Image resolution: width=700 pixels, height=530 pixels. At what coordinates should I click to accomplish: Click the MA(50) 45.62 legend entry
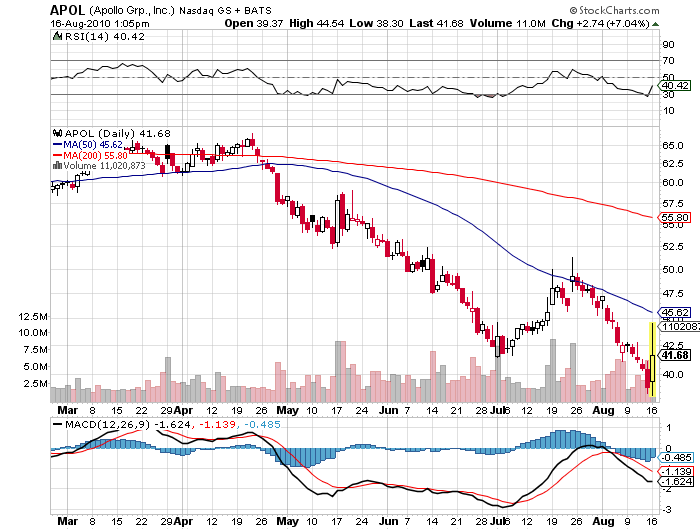pyautogui.click(x=93, y=145)
